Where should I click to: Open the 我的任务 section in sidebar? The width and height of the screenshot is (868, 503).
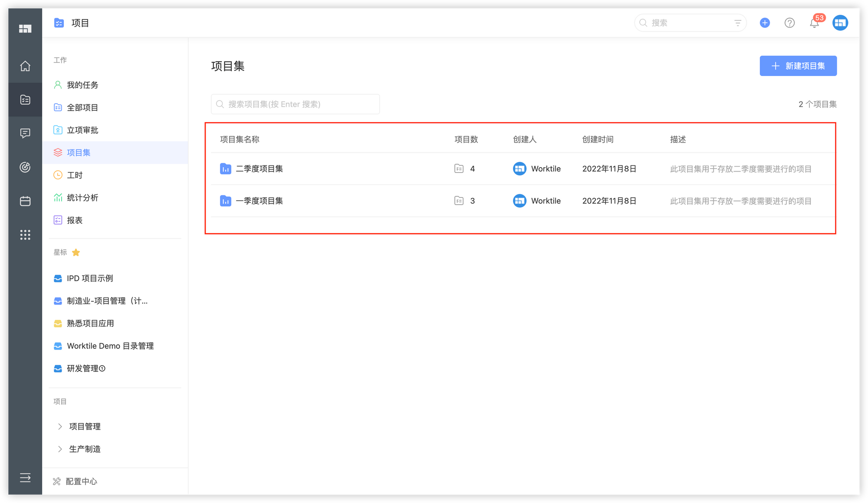point(82,85)
